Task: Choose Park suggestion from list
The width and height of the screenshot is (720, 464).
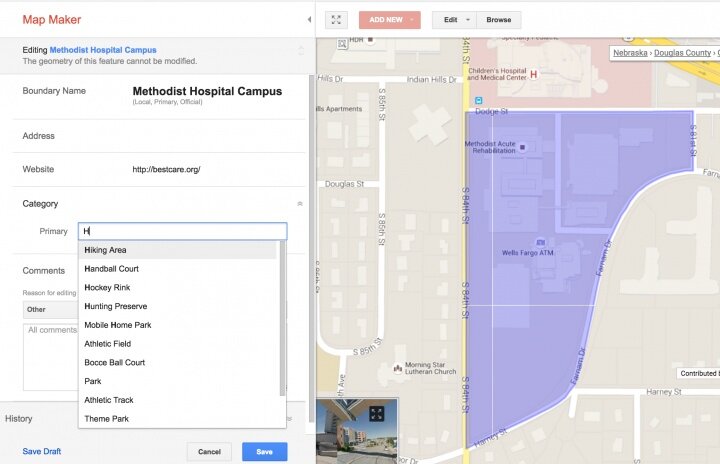Action: (178, 381)
